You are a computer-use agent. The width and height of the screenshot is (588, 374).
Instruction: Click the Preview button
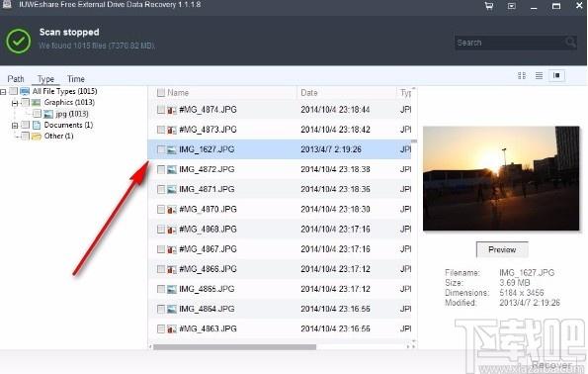(x=502, y=249)
